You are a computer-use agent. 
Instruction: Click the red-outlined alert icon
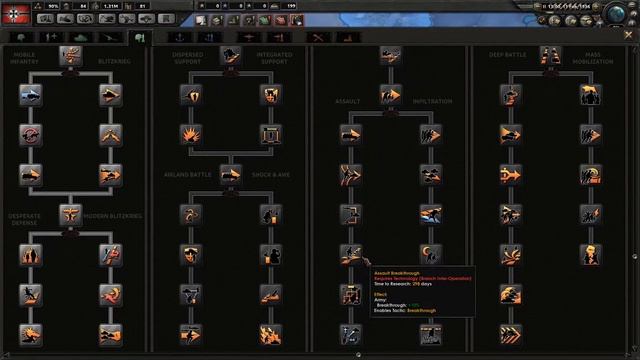pos(297,20)
